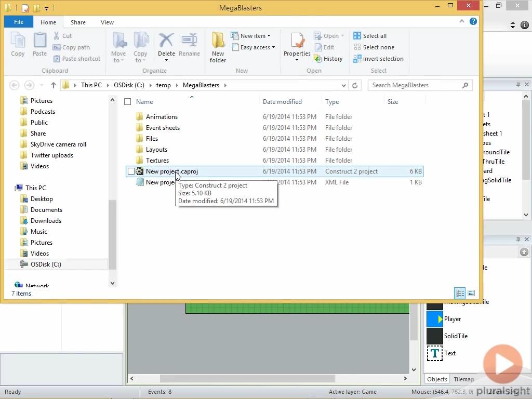Image resolution: width=532 pixels, height=399 pixels.
Task: Sort files by Type column
Action: tap(332, 101)
